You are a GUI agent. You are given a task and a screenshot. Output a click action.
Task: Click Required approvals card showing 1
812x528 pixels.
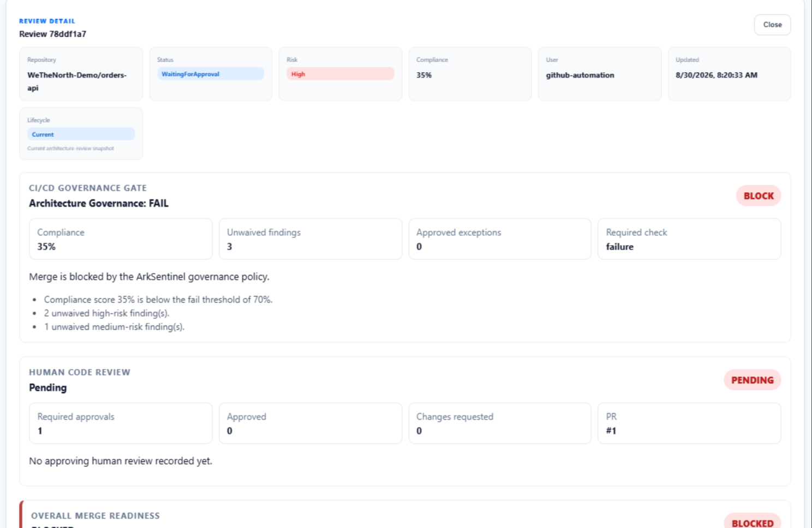tap(121, 423)
